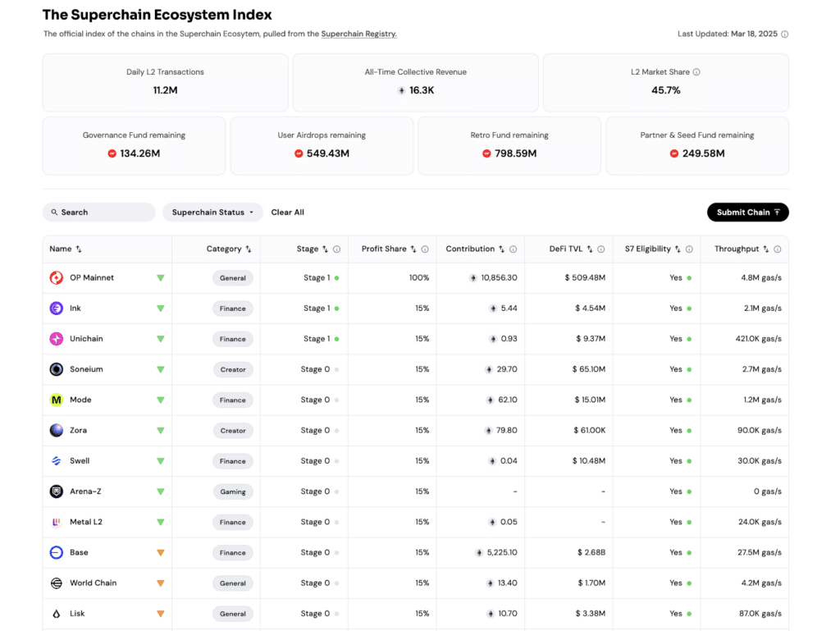Sort by Stage using arrows icon

pyautogui.click(x=325, y=249)
